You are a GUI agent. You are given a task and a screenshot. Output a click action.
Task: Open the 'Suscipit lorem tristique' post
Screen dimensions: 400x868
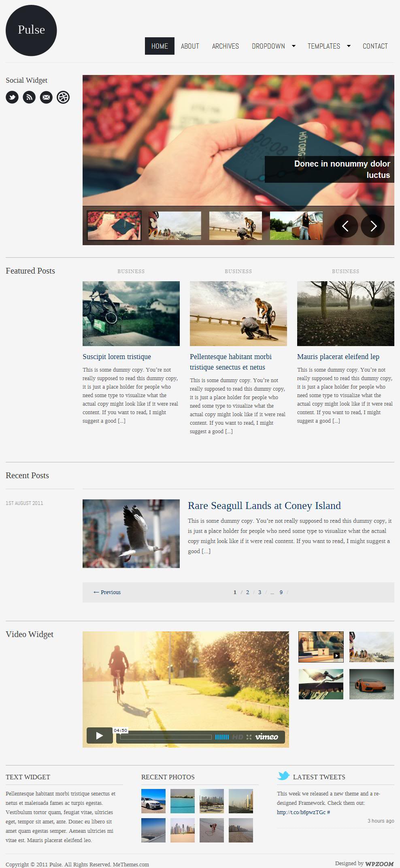(x=117, y=357)
